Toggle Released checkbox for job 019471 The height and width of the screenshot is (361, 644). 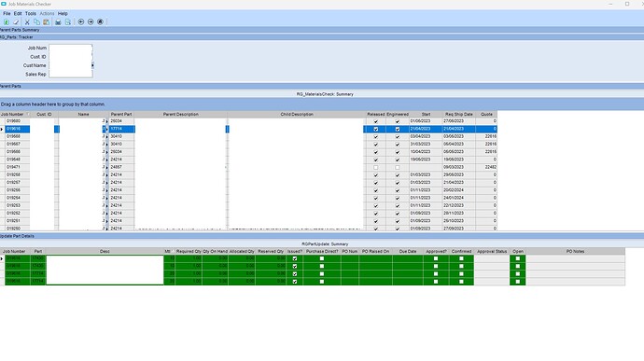375,167
